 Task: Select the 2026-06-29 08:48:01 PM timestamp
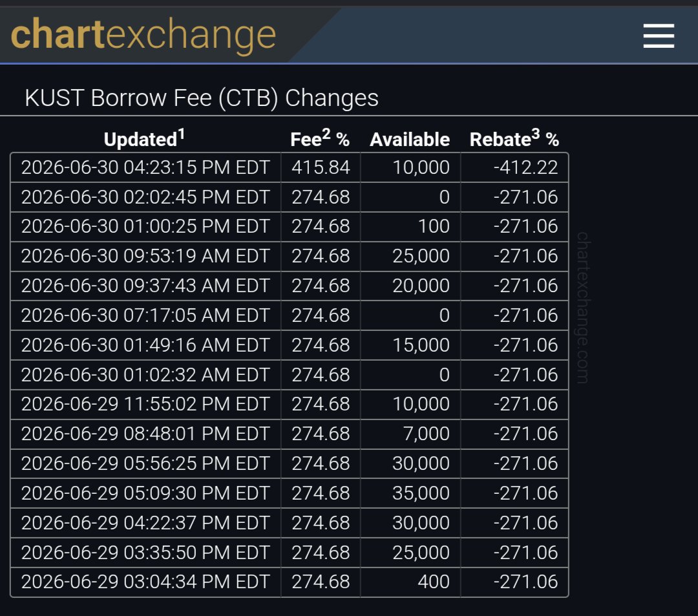[145, 434]
